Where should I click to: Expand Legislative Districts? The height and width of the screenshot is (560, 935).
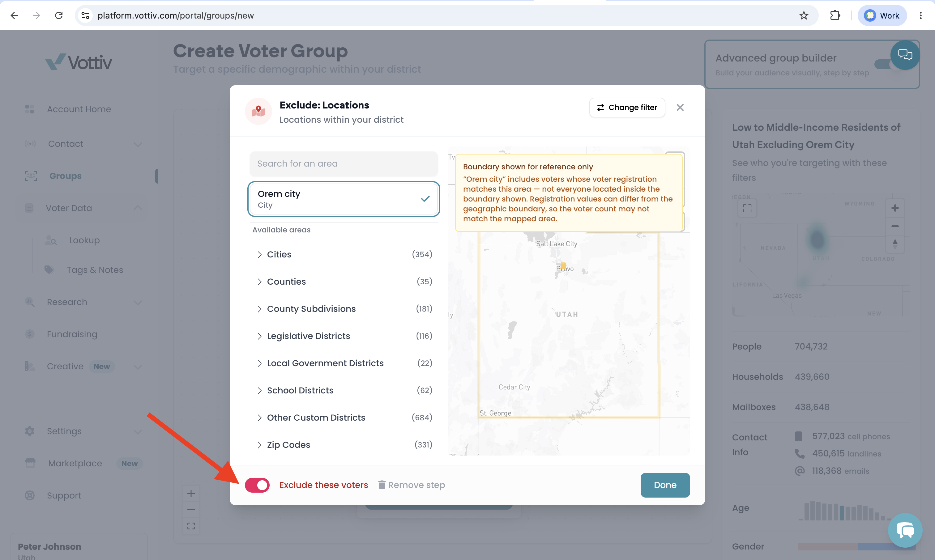(344, 336)
